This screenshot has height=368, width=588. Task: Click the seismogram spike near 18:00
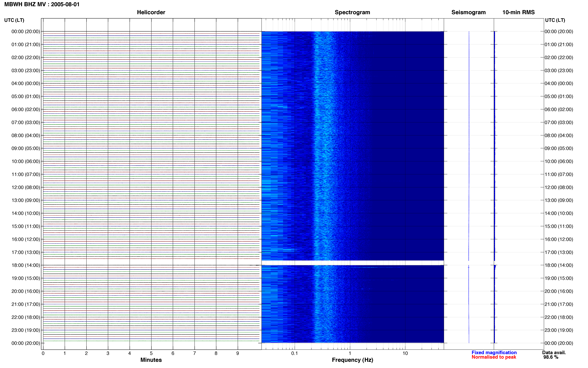click(x=469, y=267)
